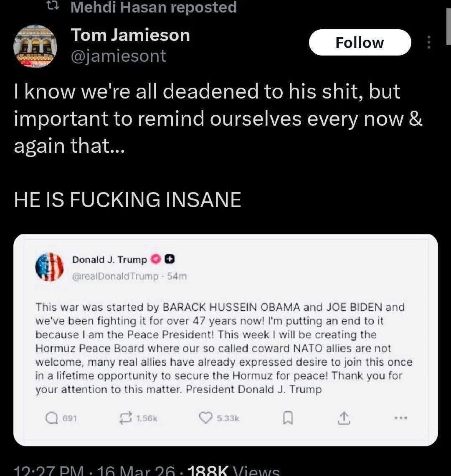Tap the heart icon showing 5.33k likes
451x476 pixels.
pyautogui.click(x=205, y=417)
